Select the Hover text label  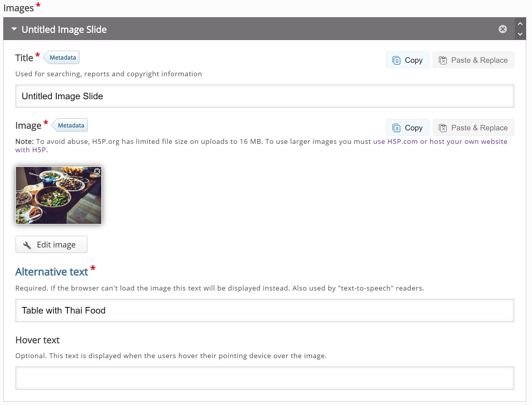coord(37,340)
